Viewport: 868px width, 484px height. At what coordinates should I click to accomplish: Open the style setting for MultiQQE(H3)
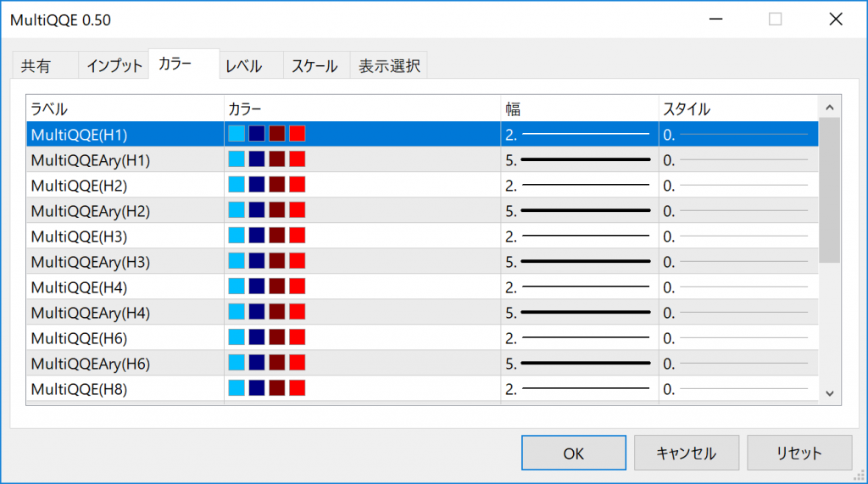[737, 236]
